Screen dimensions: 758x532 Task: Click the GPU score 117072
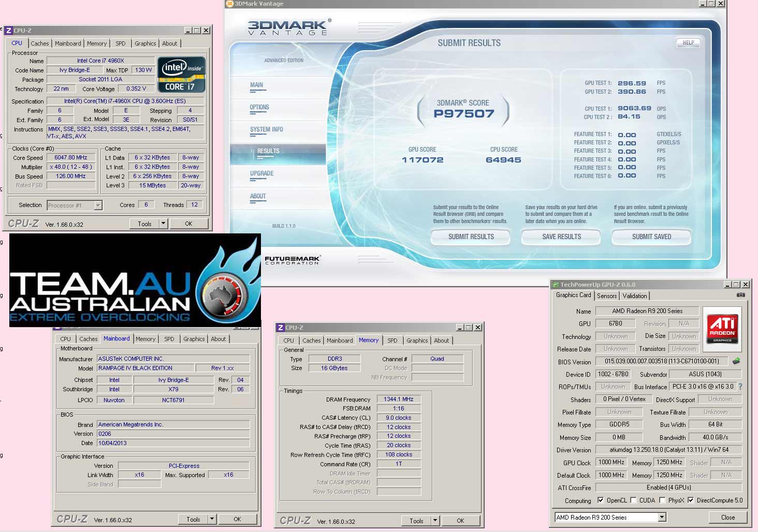click(x=422, y=160)
